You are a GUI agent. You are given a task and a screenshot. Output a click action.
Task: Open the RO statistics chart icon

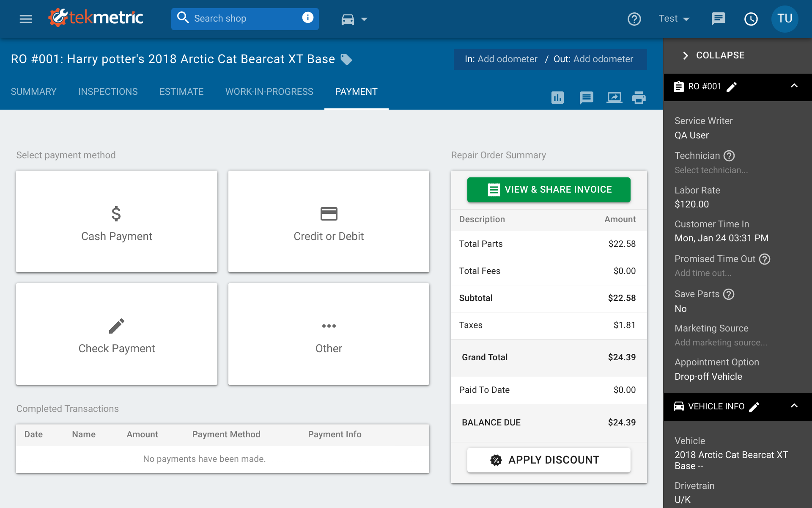[x=557, y=97]
